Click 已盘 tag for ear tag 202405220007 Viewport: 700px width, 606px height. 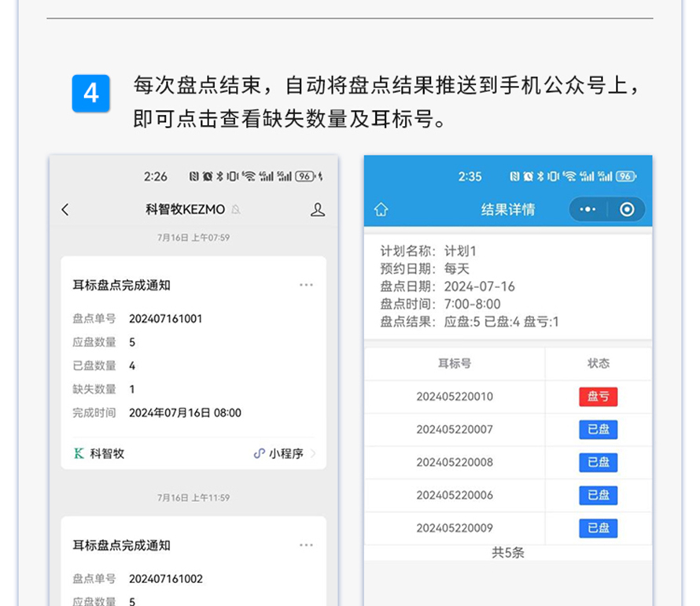pyautogui.click(x=598, y=430)
